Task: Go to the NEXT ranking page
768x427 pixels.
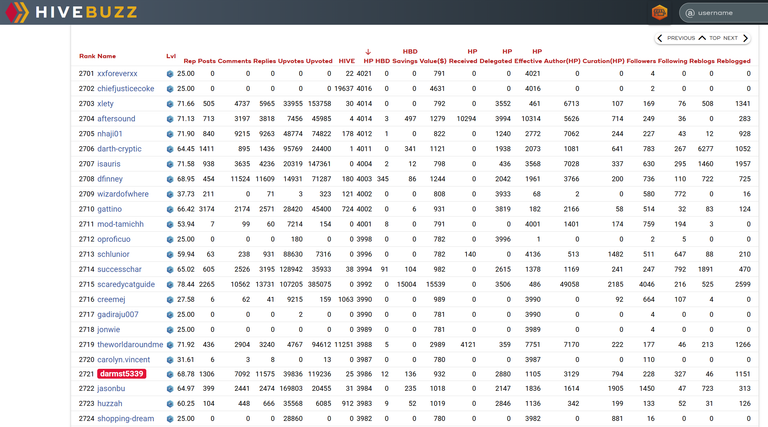Action: 730,38
